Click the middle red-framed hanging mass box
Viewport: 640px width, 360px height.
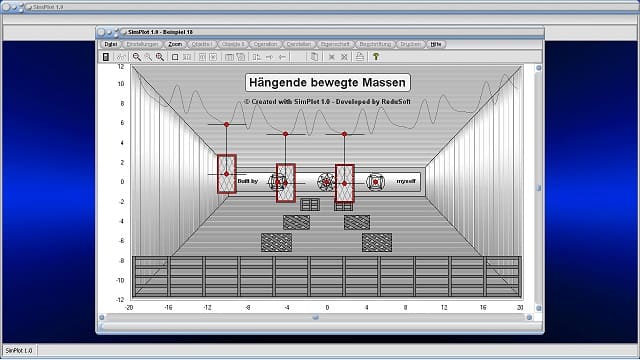click(286, 183)
